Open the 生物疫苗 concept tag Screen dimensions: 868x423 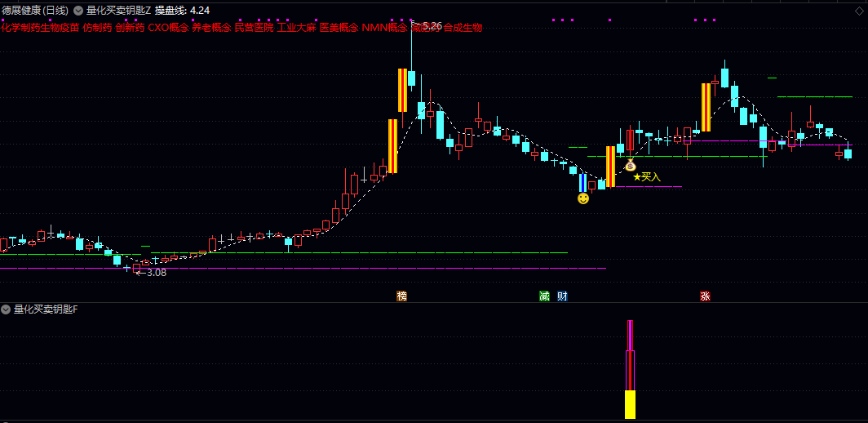click(60, 28)
